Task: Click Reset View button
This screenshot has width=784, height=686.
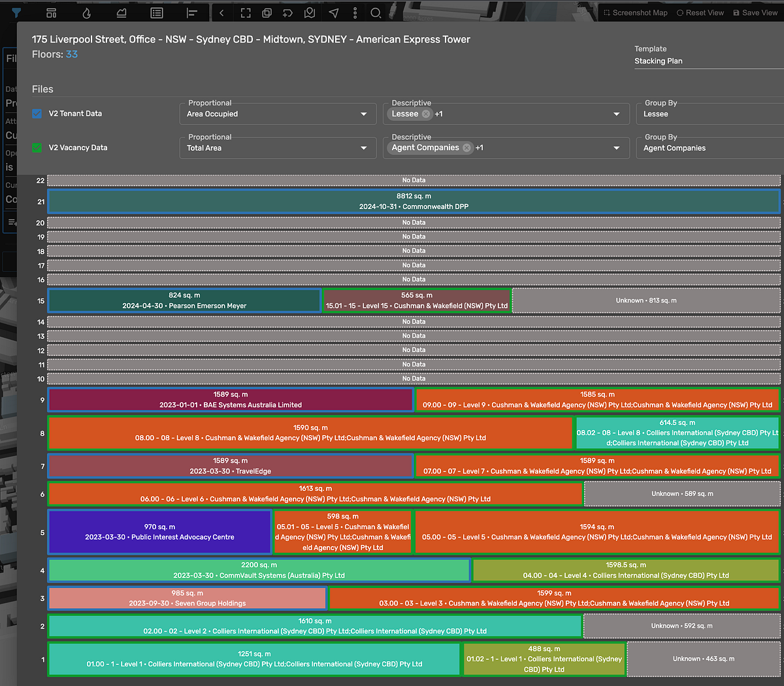Action: coord(700,12)
